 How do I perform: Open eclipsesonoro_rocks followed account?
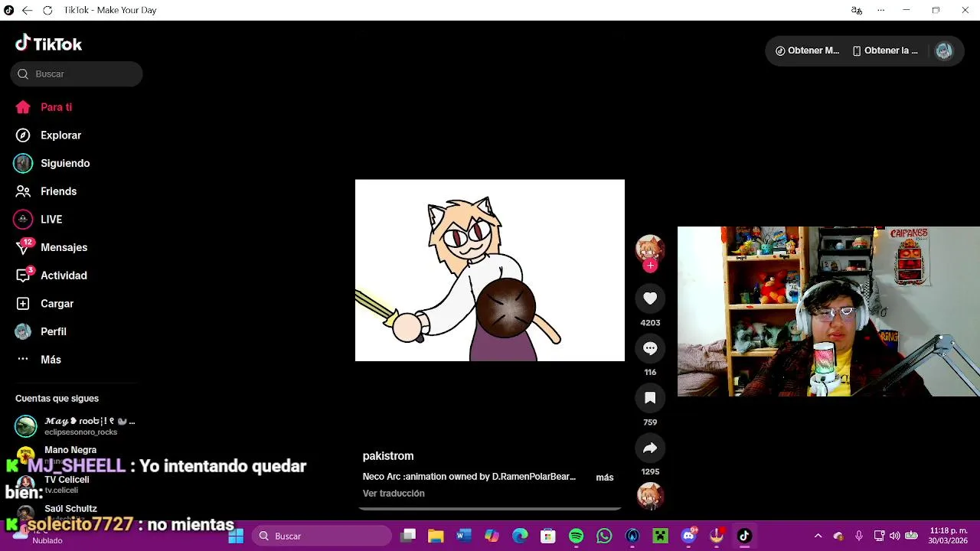75,426
